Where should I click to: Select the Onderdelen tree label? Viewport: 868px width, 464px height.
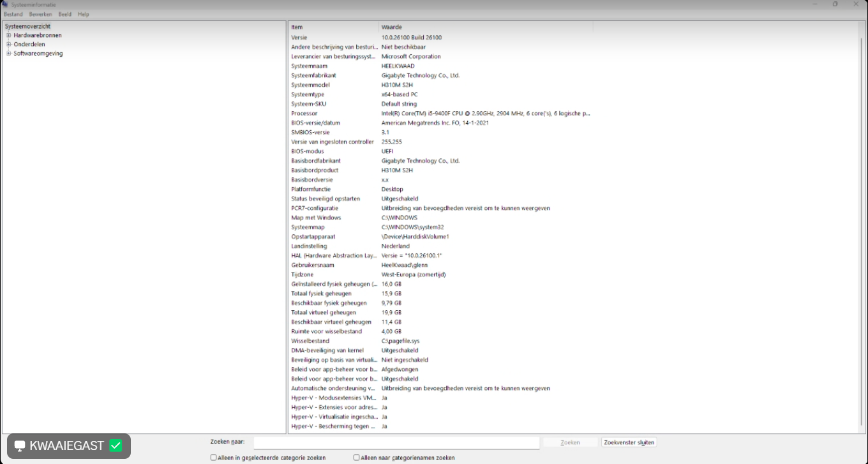click(x=29, y=45)
